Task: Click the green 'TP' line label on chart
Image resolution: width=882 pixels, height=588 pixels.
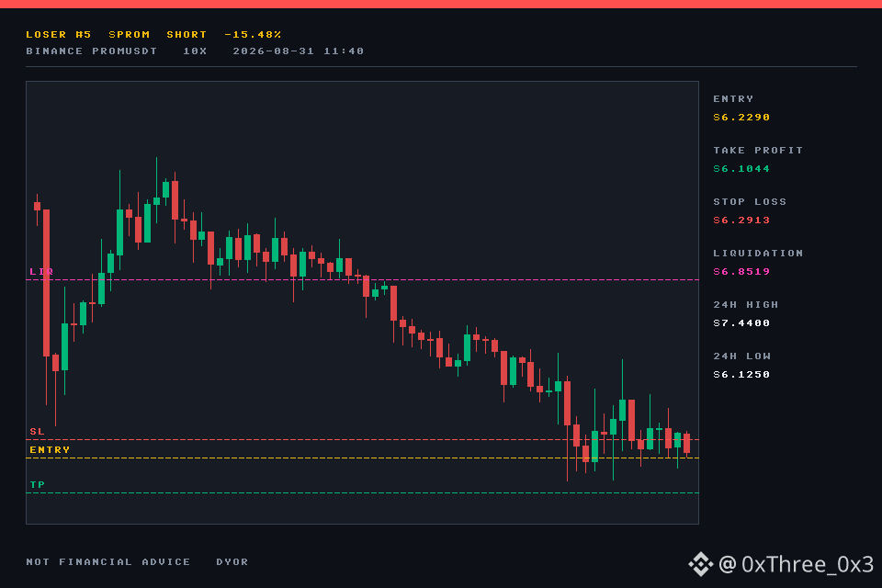Action: 37,485
